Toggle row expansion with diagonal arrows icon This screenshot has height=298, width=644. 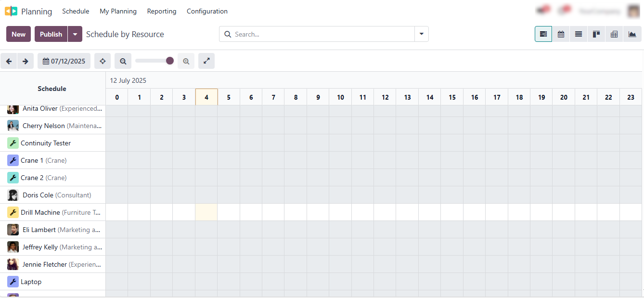point(206,61)
